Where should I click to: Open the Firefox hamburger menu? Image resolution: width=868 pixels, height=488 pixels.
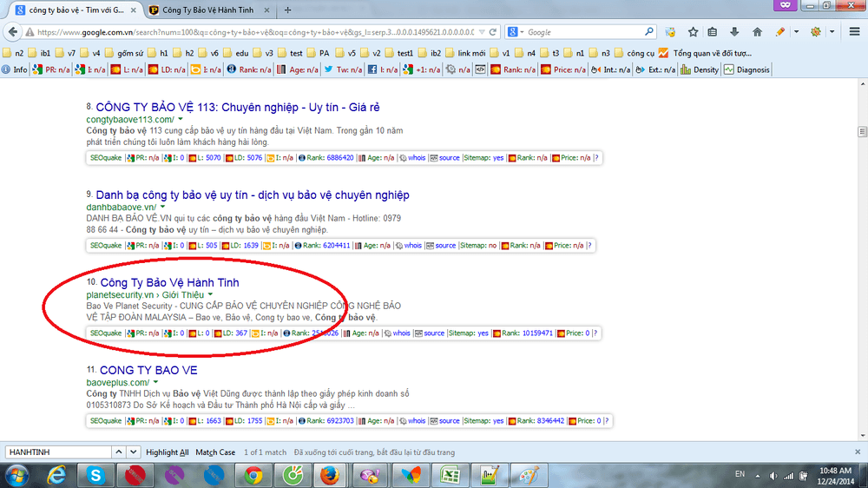coord(854,32)
